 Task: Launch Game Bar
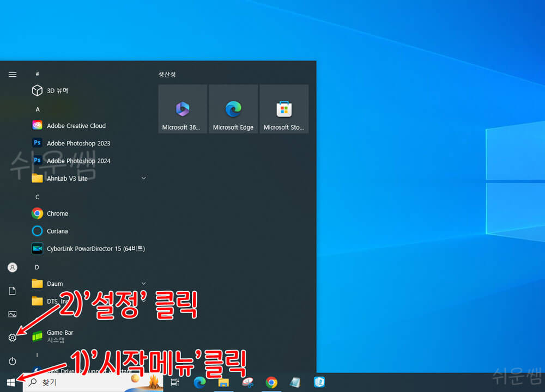tap(60, 334)
